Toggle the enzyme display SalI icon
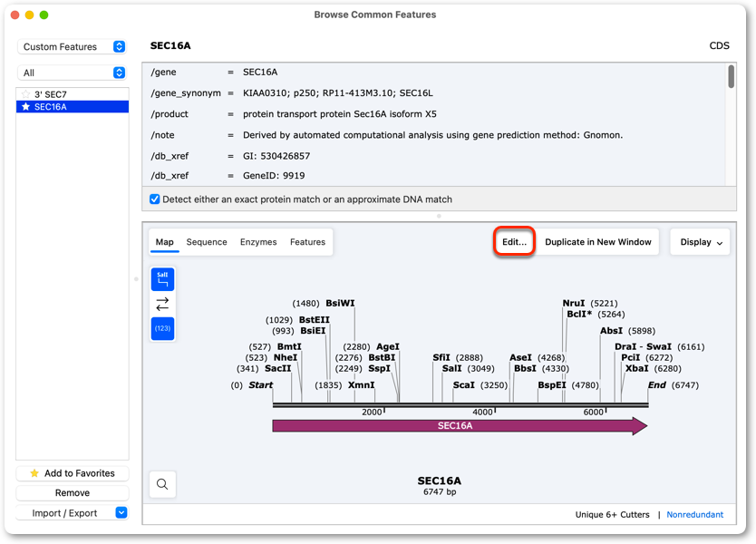 click(x=162, y=279)
